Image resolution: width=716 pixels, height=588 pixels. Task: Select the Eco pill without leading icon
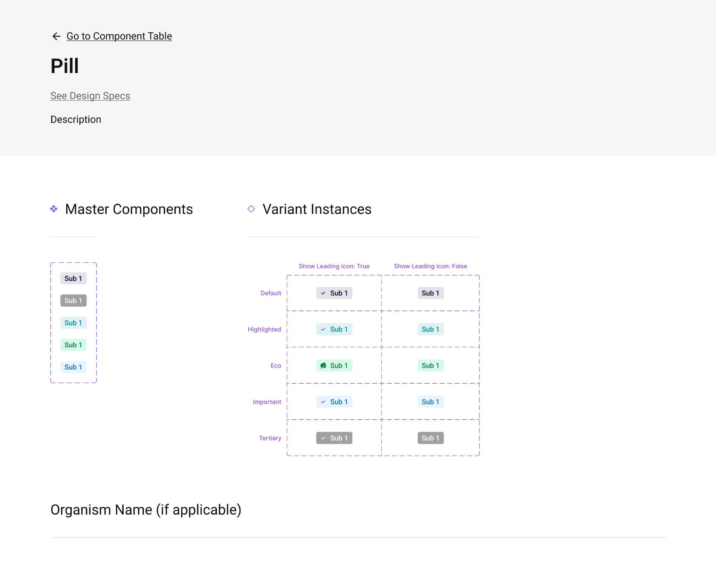(x=431, y=366)
